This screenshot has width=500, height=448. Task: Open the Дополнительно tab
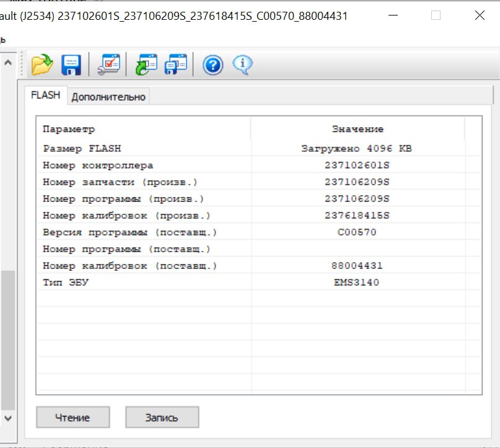(x=108, y=97)
